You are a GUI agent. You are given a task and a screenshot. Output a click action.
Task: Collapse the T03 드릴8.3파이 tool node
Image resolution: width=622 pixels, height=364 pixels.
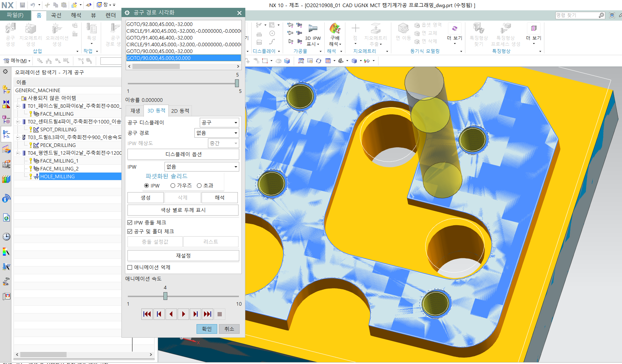click(x=18, y=137)
